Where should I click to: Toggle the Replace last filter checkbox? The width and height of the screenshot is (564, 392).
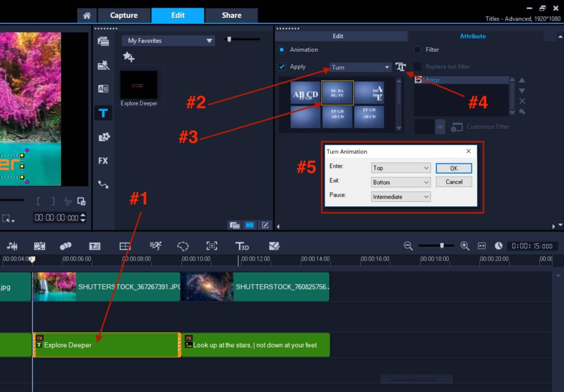[417, 66]
